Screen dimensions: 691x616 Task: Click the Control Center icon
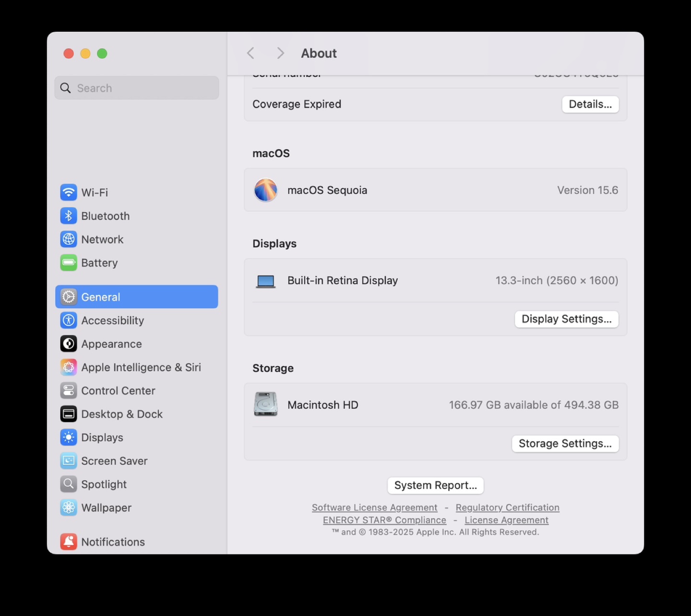69,391
